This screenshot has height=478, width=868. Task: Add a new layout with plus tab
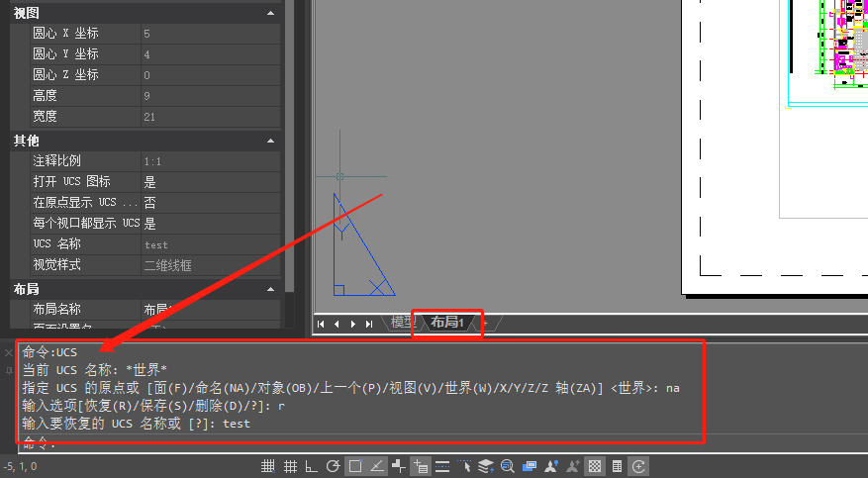[x=486, y=323]
